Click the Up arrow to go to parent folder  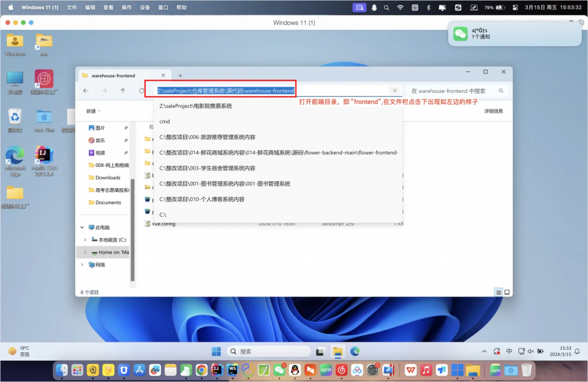point(123,90)
